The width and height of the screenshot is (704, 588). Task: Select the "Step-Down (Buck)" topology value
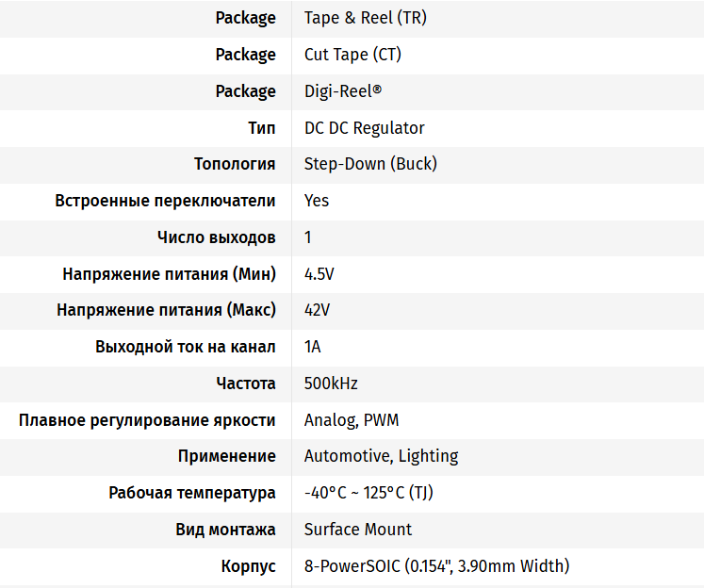coord(370,164)
